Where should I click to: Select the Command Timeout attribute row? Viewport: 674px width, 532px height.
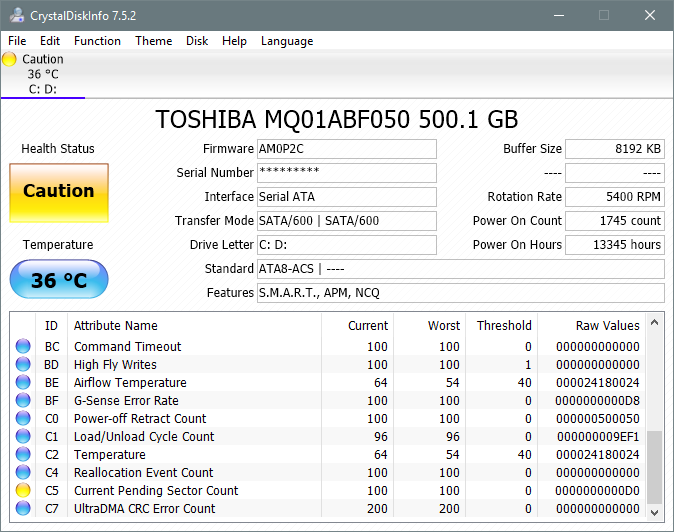click(328, 346)
